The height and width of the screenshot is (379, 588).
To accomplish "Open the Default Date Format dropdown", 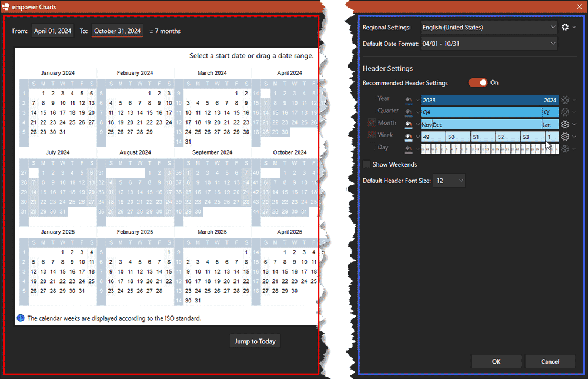I will click(488, 43).
